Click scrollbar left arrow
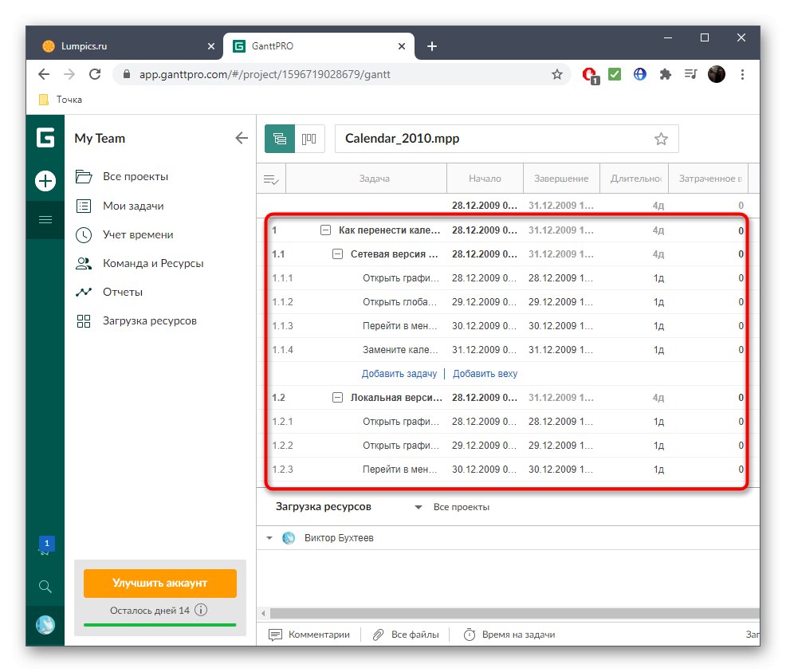The image size is (786, 672). [263, 613]
